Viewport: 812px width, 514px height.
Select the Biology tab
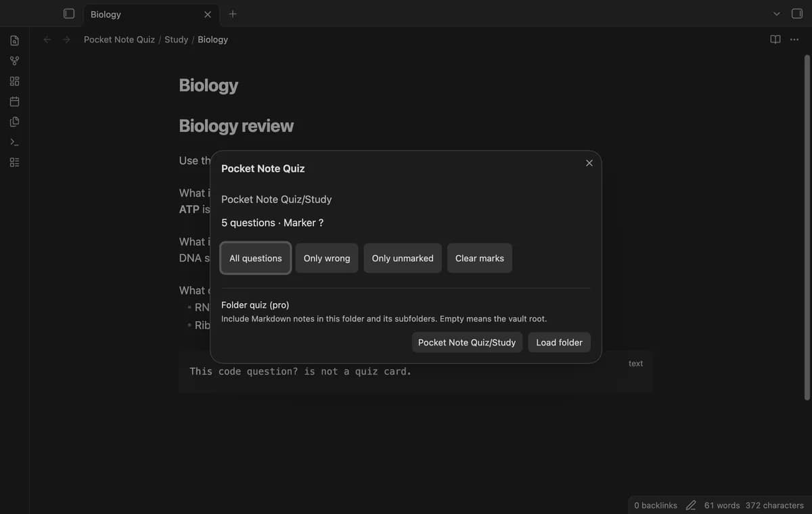tap(150, 14)
